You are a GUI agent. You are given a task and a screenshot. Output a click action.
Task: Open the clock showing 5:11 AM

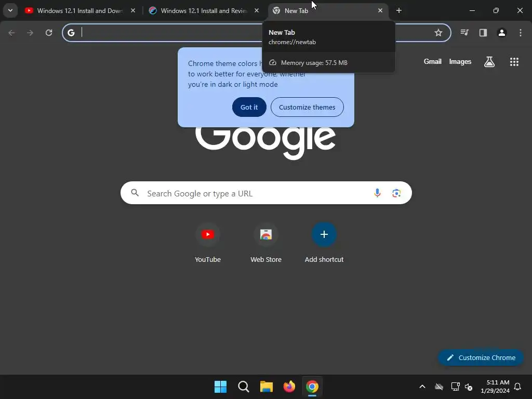pos(495,387)
